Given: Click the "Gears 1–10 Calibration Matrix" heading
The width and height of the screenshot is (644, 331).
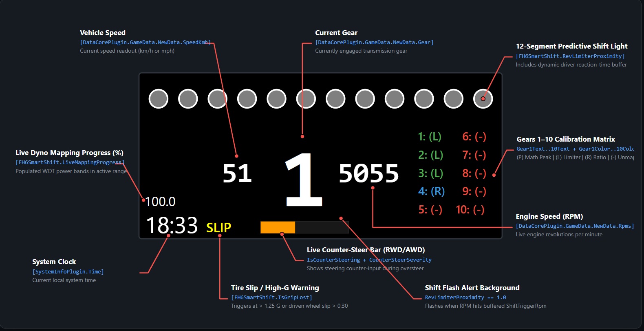Looking at the screenshot, I should pyautogui.click(x=566, y=139).
